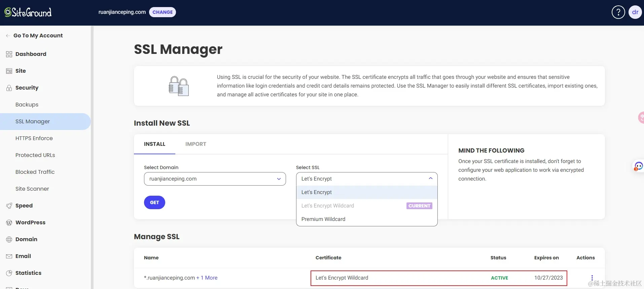This screenshot has width=644, height=289.
Task: Open Backups in sidebar
Action: tap(27, 105)
